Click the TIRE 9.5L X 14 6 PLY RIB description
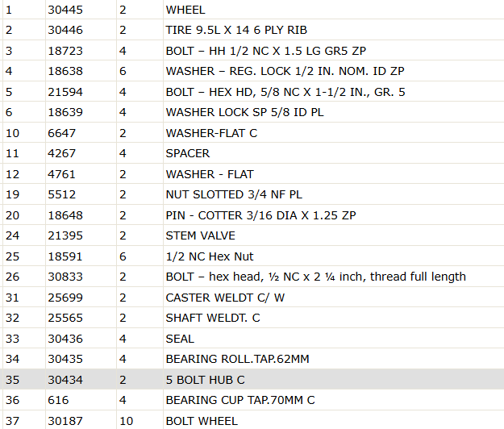Viewport: 504px width, 429px height. click(x=236, y=30)
